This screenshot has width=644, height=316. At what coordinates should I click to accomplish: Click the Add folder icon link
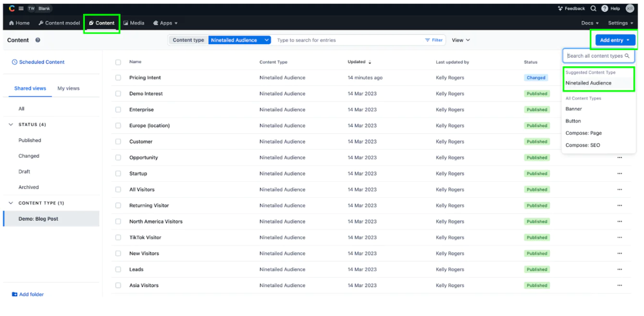click(x=15, y=294)
